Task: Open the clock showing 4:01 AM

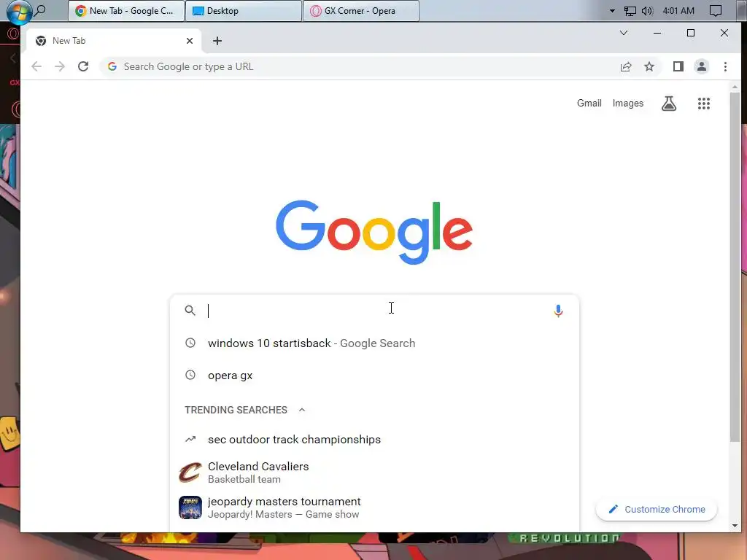Action: (678, 11)
